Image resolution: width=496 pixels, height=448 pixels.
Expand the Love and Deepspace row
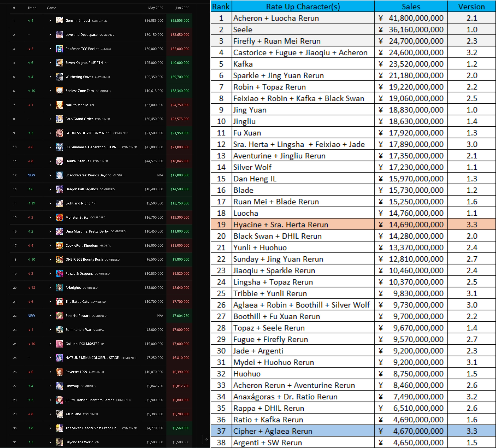(x=50, y=35)
